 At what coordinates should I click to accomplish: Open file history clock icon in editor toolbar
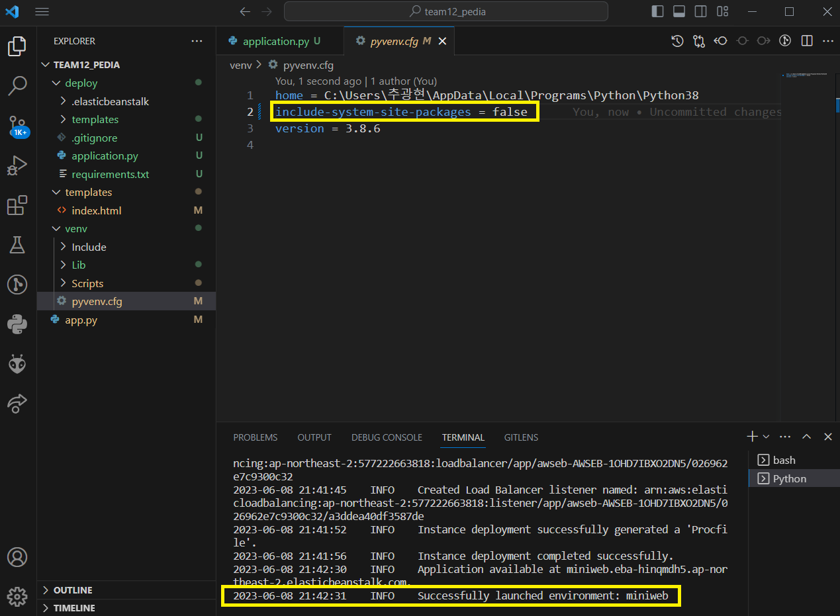[x=677, y=41]
